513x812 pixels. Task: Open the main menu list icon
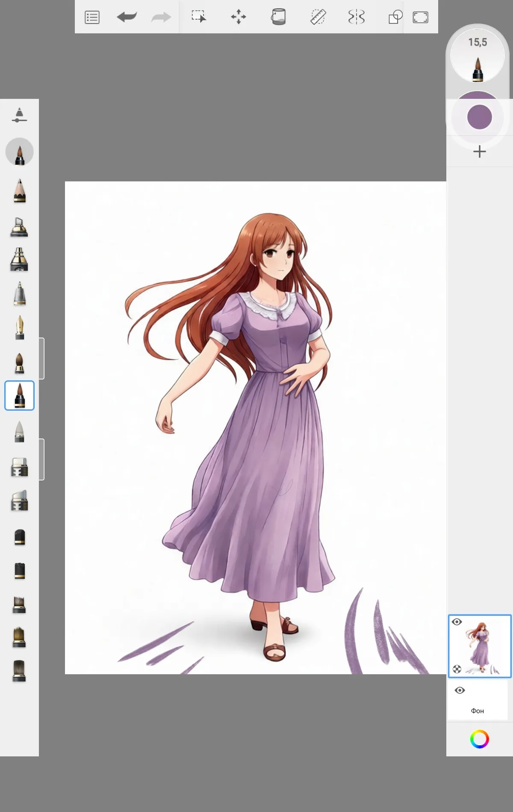point(92,18)
